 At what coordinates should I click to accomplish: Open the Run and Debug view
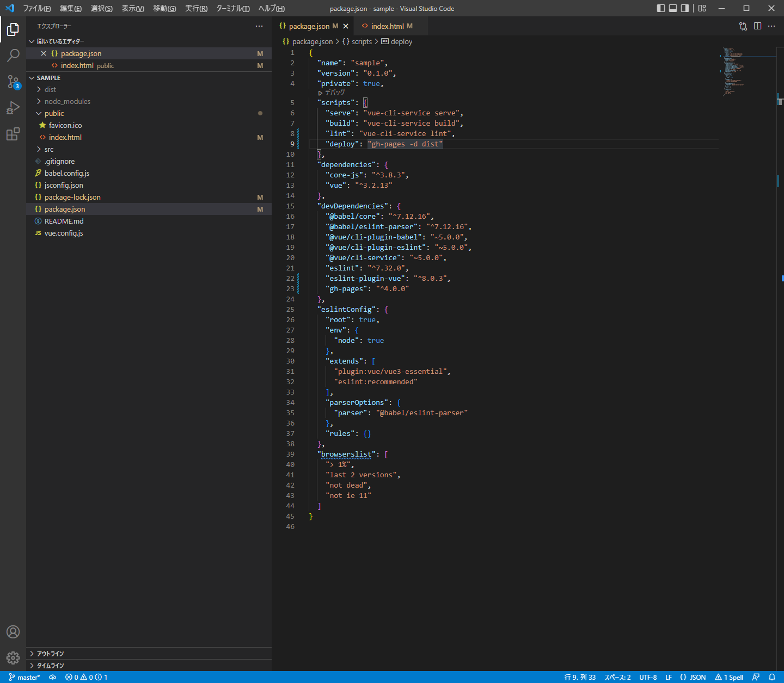tap(13, 108)
